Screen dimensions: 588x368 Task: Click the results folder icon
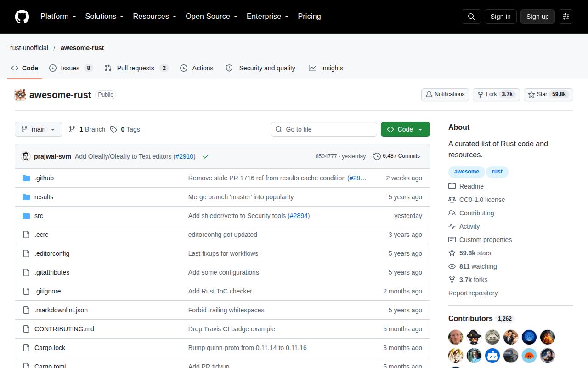pyautogui.click(x=26, y=197)
